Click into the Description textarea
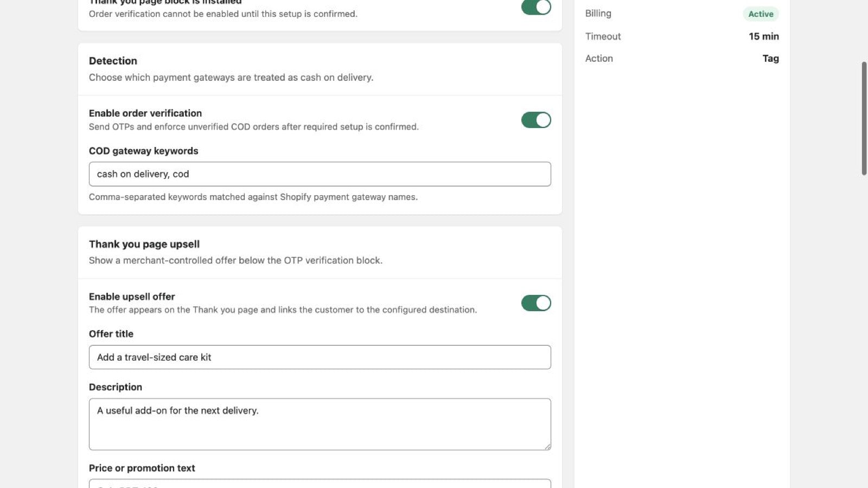The image size is (868, 488). (320, 424)
